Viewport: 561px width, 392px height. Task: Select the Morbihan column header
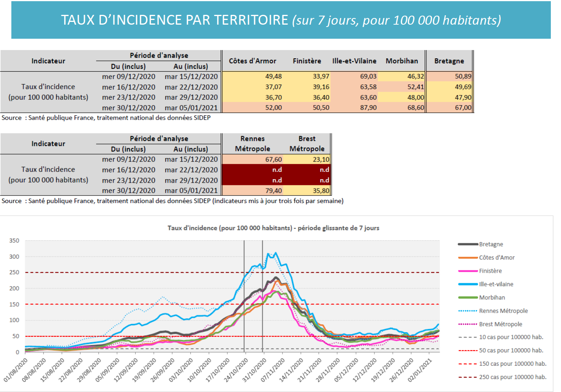click(x=402, y=61)
